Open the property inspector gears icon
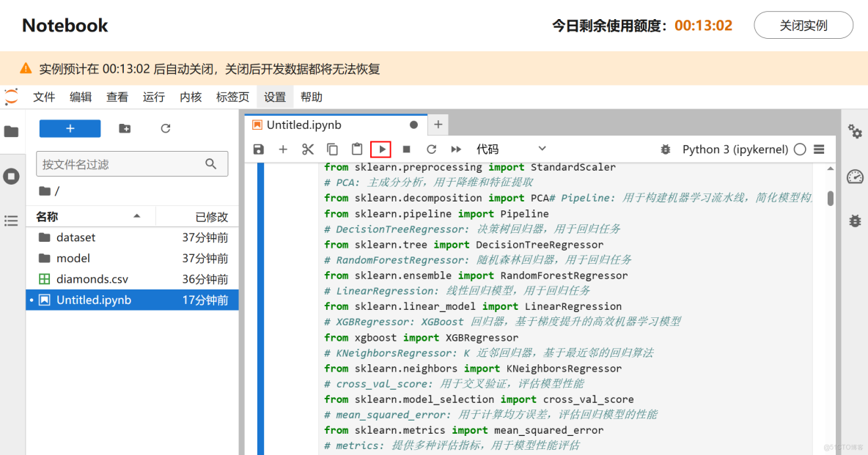This screenshot has width=868, height=455. 854,132
